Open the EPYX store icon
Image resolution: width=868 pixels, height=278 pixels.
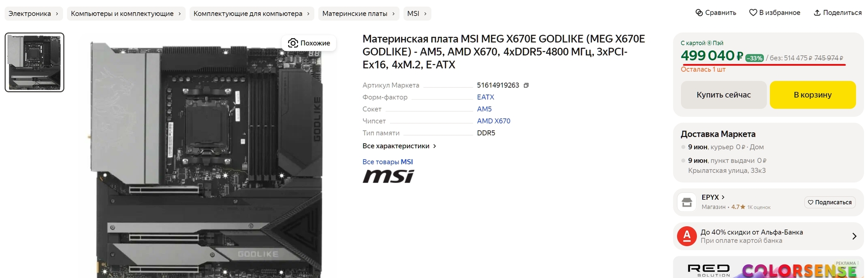coord(687,202)
